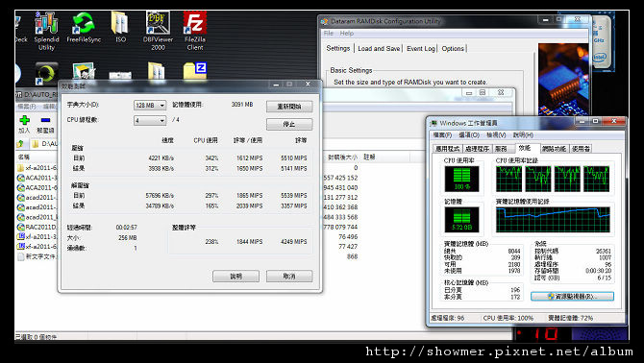
Task: Click the first CPU usage history graph
Action: (508, 179)
